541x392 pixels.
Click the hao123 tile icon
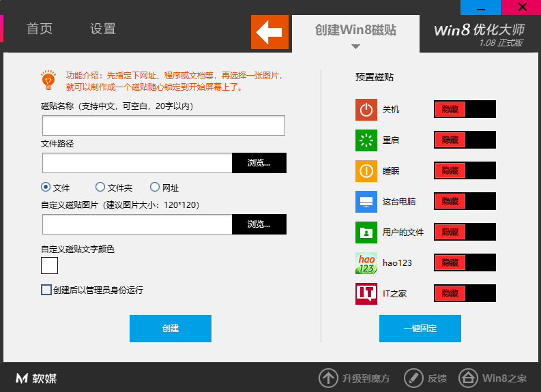tap(366, 263)
